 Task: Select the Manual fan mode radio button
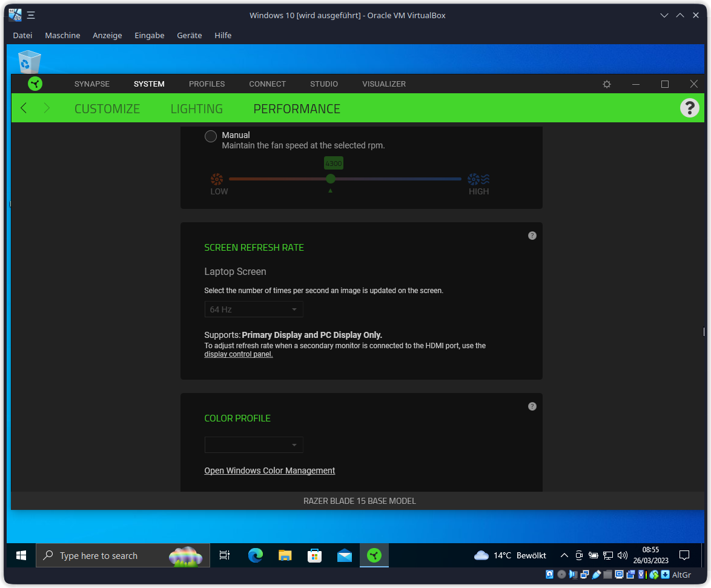tap(210, 136)
